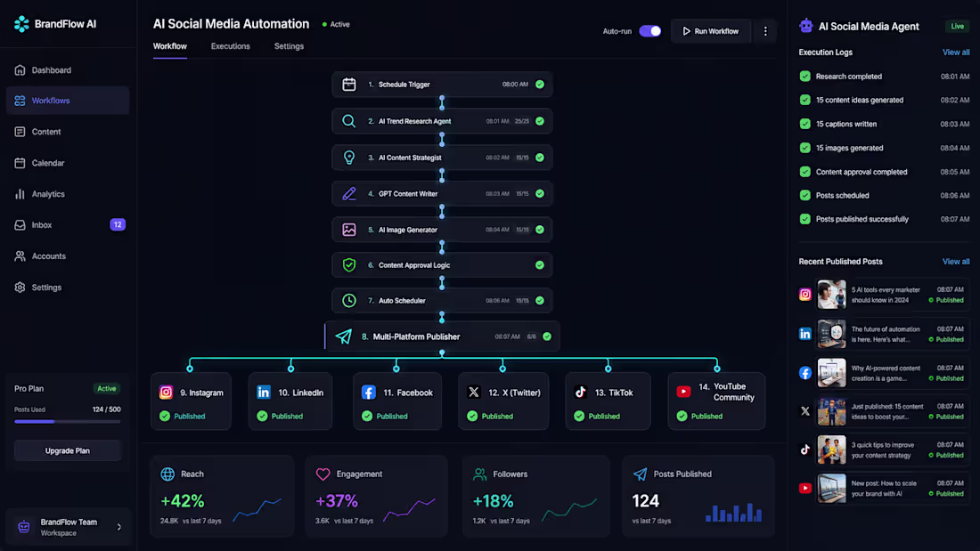980x551 pixels.
Task: Click the AI Trend Research magnifier icon
Action: tap(348, 121)
